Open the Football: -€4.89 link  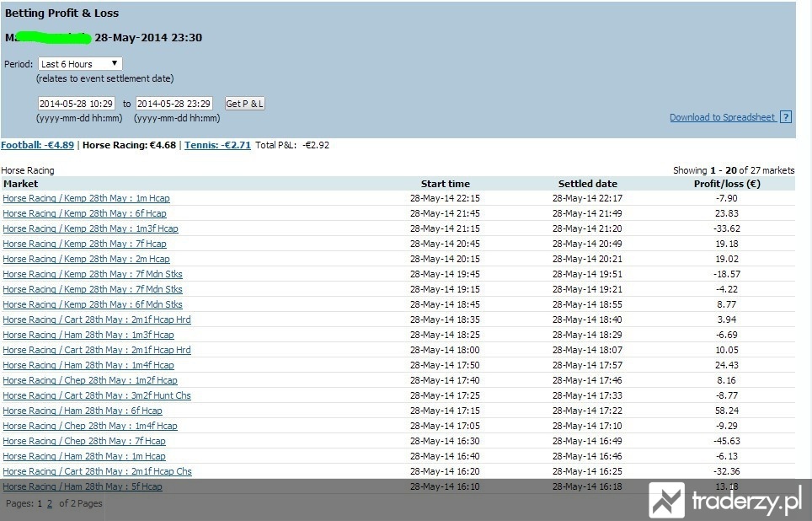pos(37,145)
